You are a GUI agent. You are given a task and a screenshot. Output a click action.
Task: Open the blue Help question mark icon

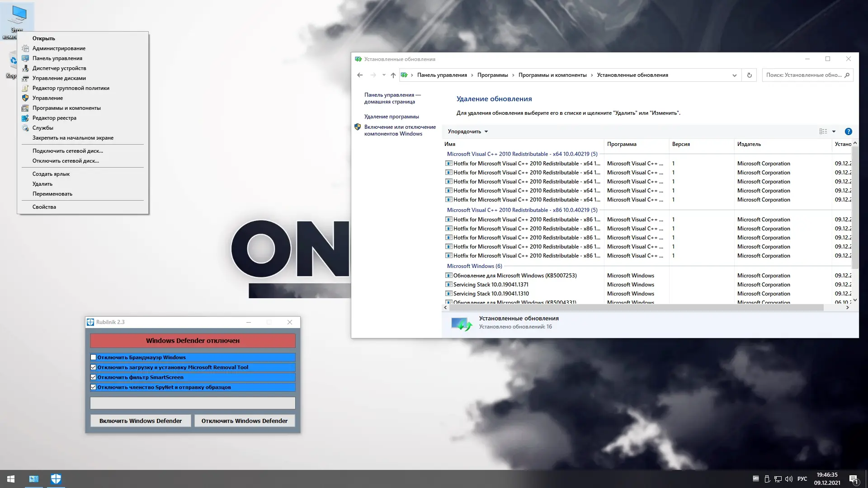point(848,131)
